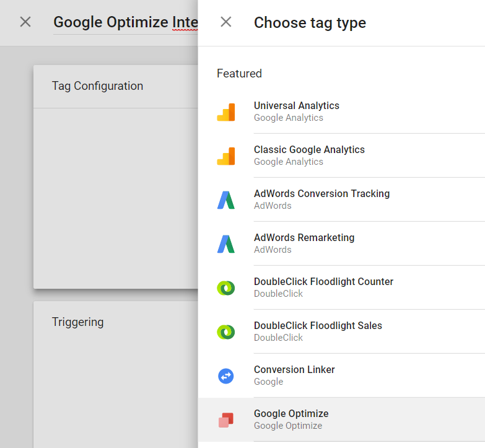Click the Classic Google Analytics icon
Screen dimensions: 485x448
[x=226, y=156]
